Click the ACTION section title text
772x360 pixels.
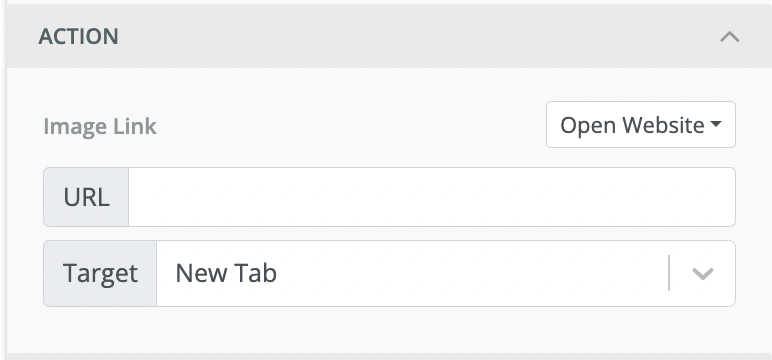click(78, 37)
